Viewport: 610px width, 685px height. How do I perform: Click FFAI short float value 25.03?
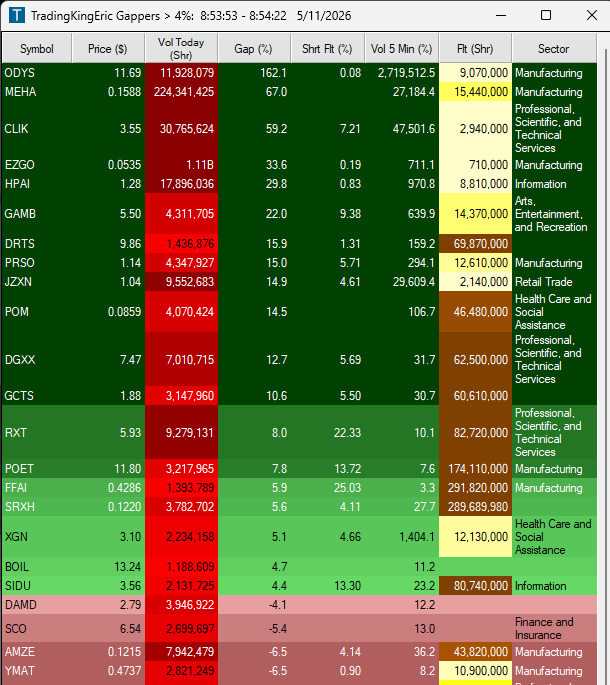[328, 488]
